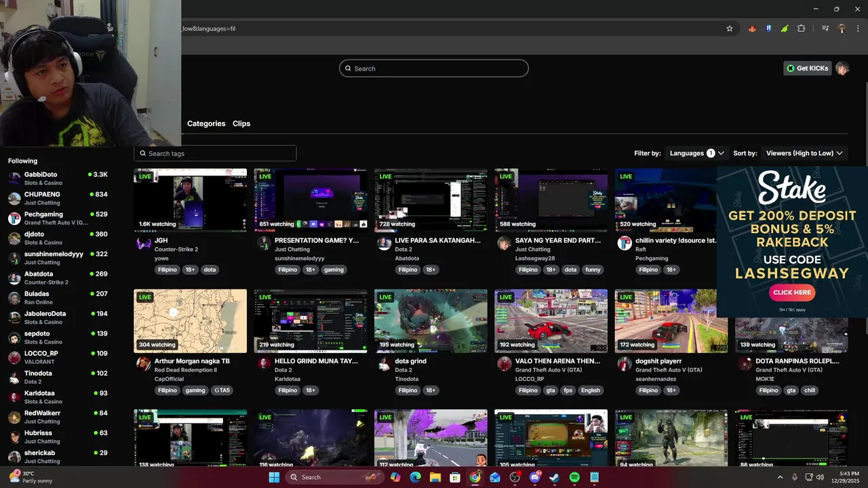Select sherickab in Following sidebar
Screen dimensions: 868x488
tap(58, 457)
